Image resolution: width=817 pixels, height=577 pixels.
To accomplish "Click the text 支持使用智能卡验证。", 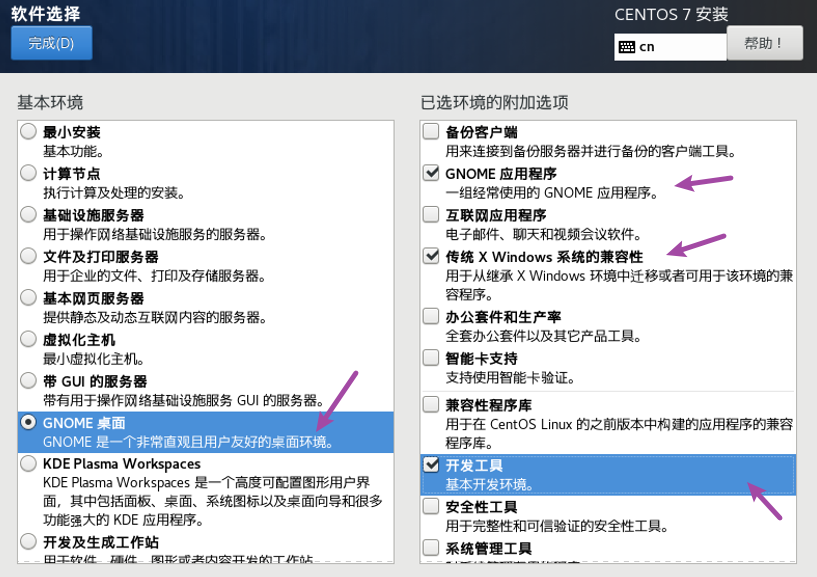I will (x=510, y=377).
